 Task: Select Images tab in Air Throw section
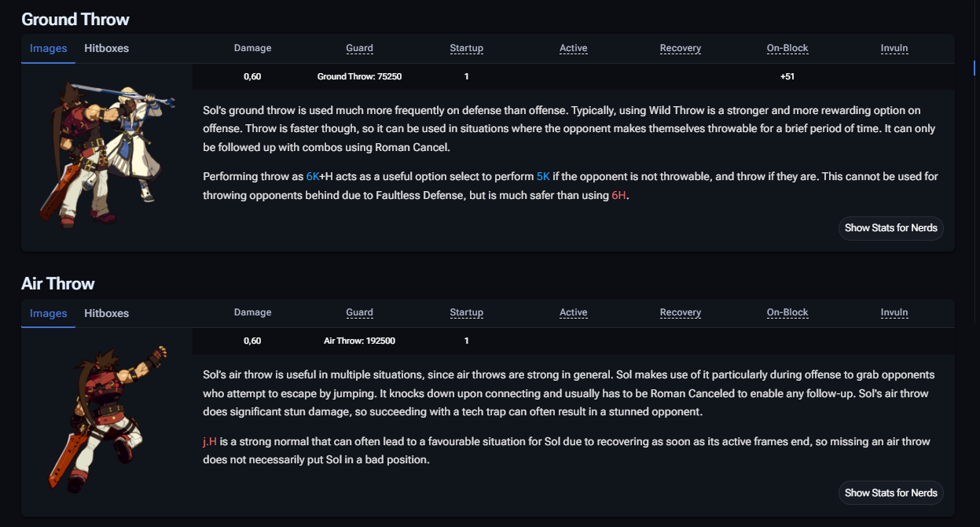[48, 313]
